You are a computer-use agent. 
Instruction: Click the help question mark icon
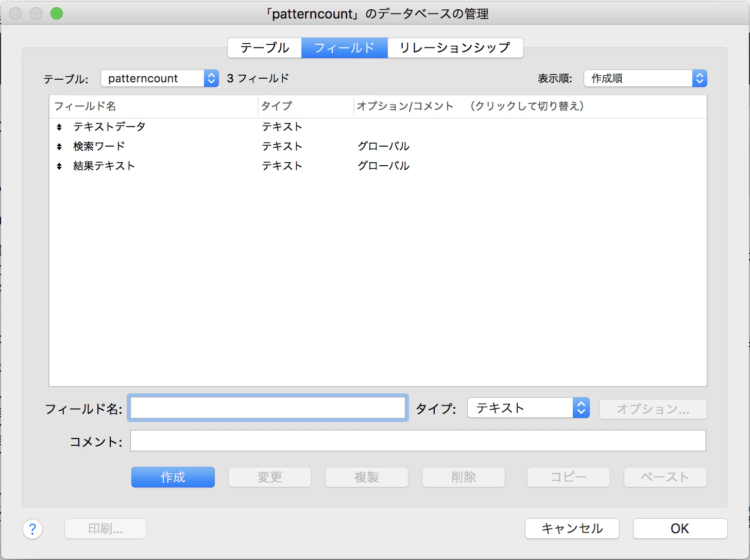coord(32,529)
